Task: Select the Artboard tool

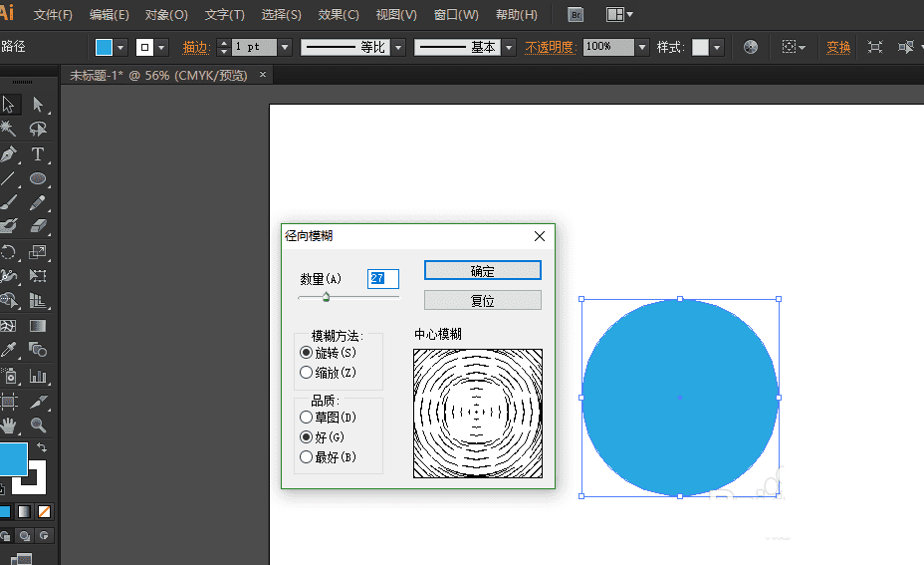Action: [8, 402]
